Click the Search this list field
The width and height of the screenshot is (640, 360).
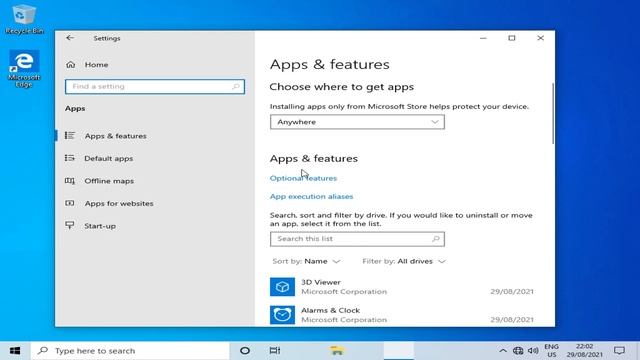pyautogui.click(x=357, y=239)
